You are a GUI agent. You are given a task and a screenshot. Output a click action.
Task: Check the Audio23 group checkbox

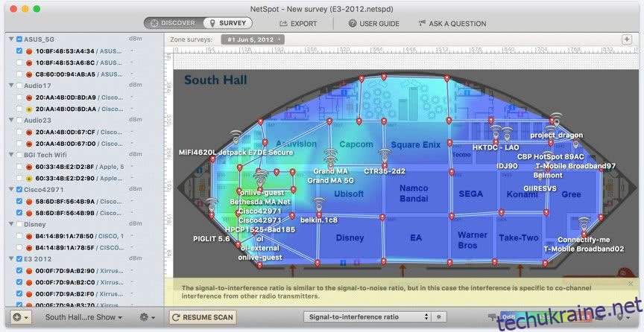[19, 121]
